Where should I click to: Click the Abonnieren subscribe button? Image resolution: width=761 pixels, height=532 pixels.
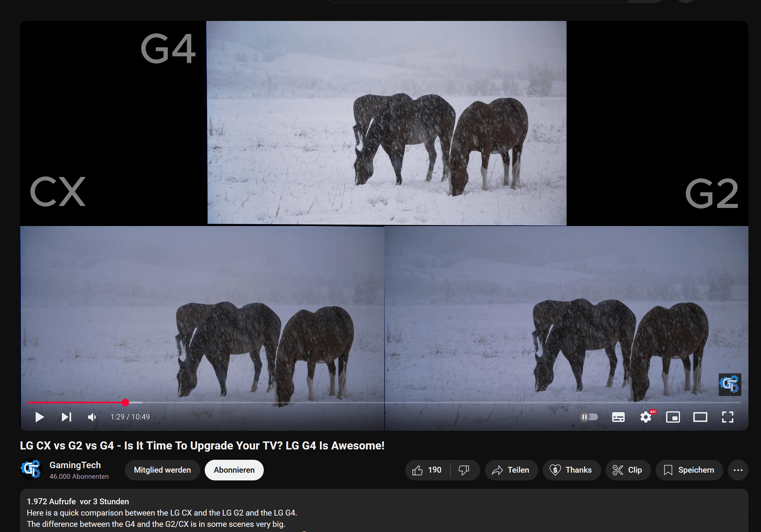(234, 470)
